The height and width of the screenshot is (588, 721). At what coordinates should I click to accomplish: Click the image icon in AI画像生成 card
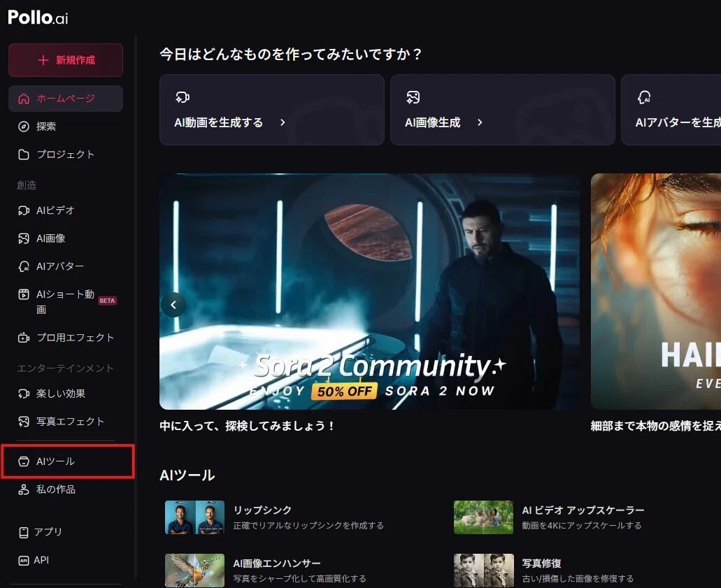pyautogui.click(x=413, y=97)
